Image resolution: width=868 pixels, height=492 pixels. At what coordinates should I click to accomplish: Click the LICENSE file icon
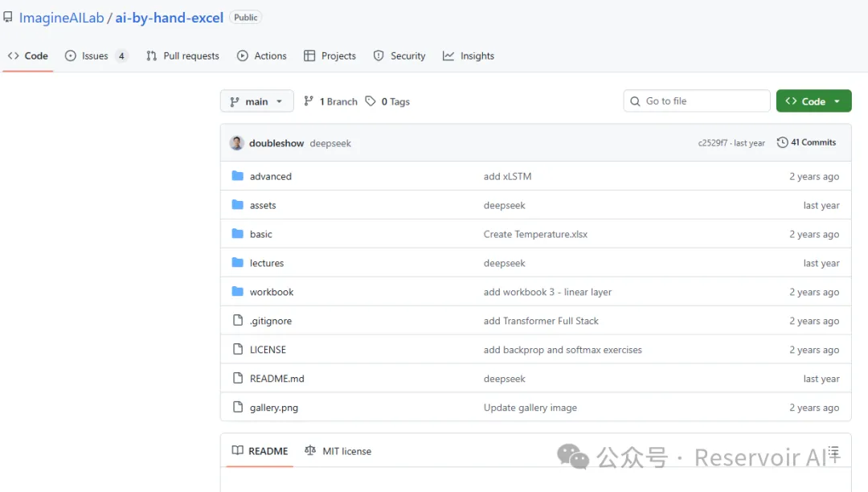238,349
